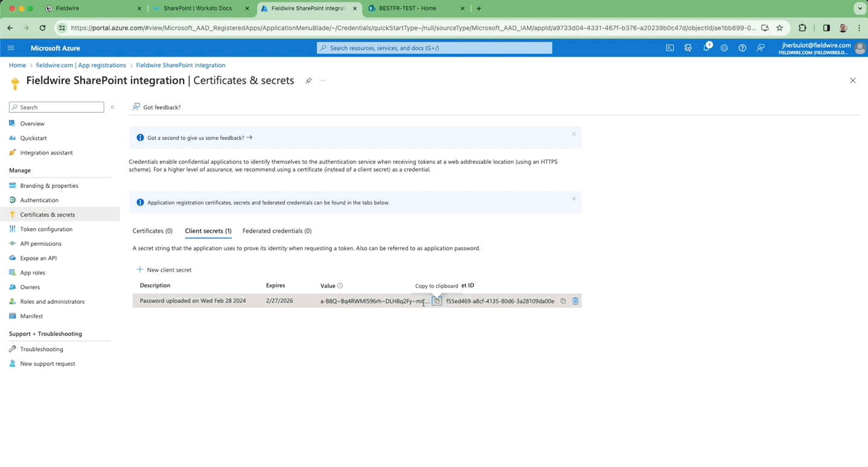868x467 pixels.
Task: Click the sidebar search input field
Action: [x=56, y=107]
